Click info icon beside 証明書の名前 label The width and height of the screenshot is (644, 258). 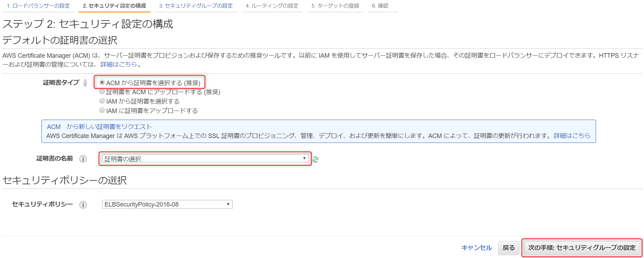pyautogui.click(x=83, y=159)
